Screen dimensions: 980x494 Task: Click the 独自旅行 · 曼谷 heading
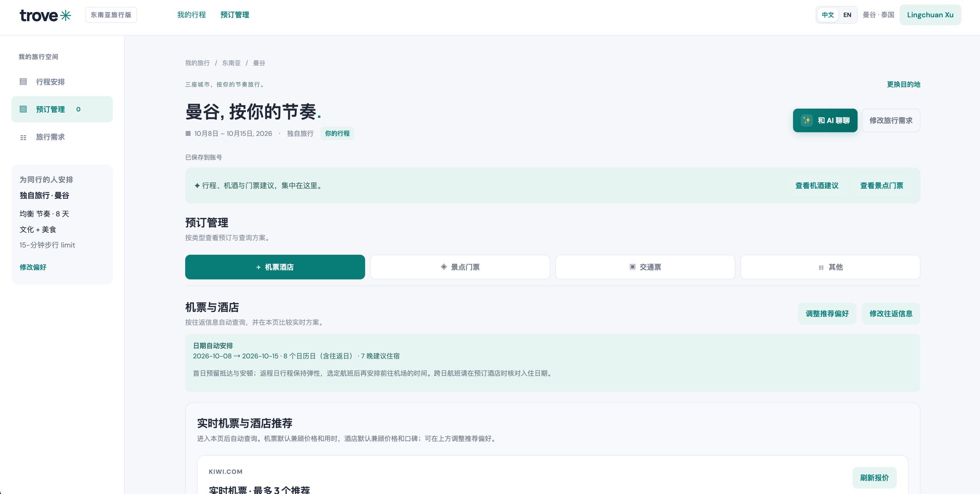tap(44, 196)
